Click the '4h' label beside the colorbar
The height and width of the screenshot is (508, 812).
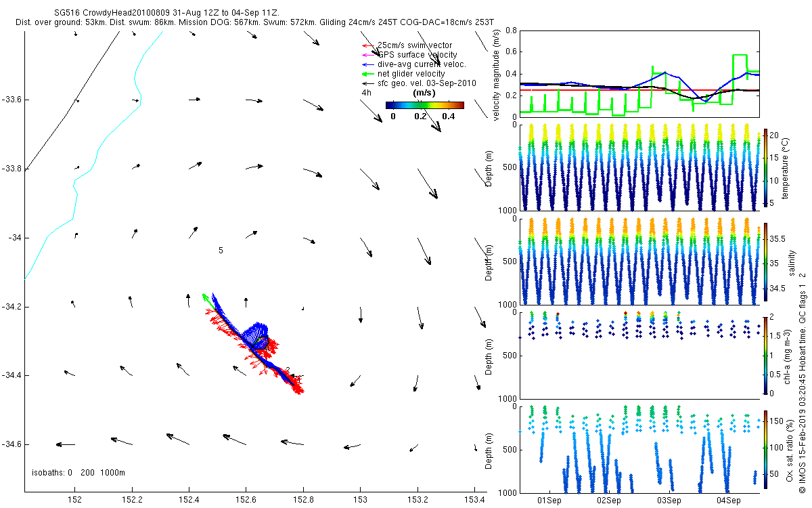pyautogui.click(x=367, y=92)
